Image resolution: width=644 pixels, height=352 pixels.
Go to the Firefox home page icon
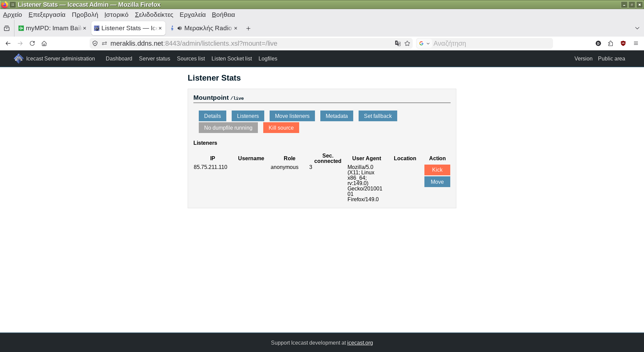[44, 43]
